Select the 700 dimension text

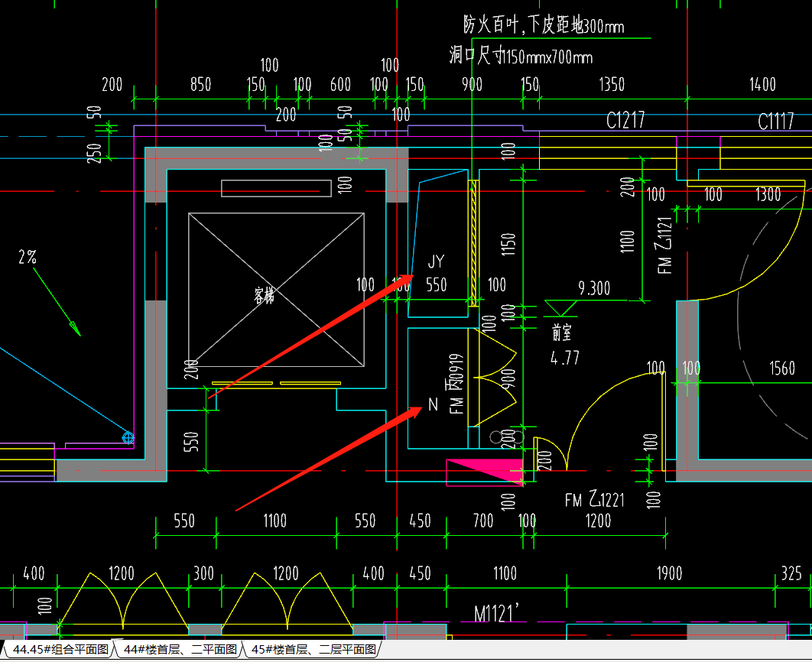click(483, 521)
